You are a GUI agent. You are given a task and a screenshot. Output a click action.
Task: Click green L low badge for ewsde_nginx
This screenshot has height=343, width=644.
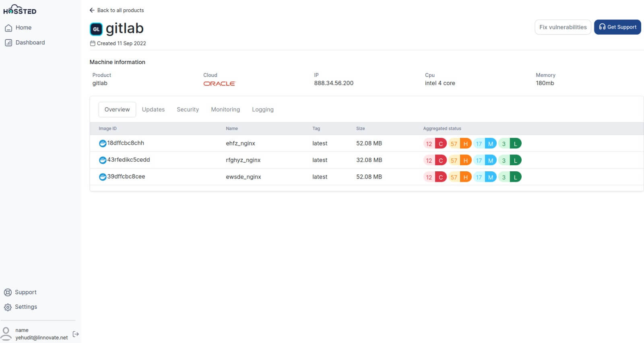click(516, 177)
